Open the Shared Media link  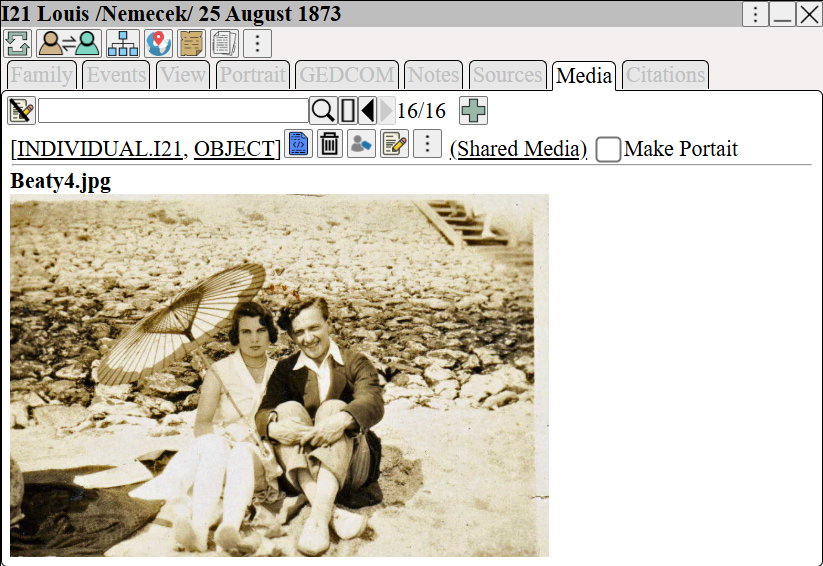[519, 149]
